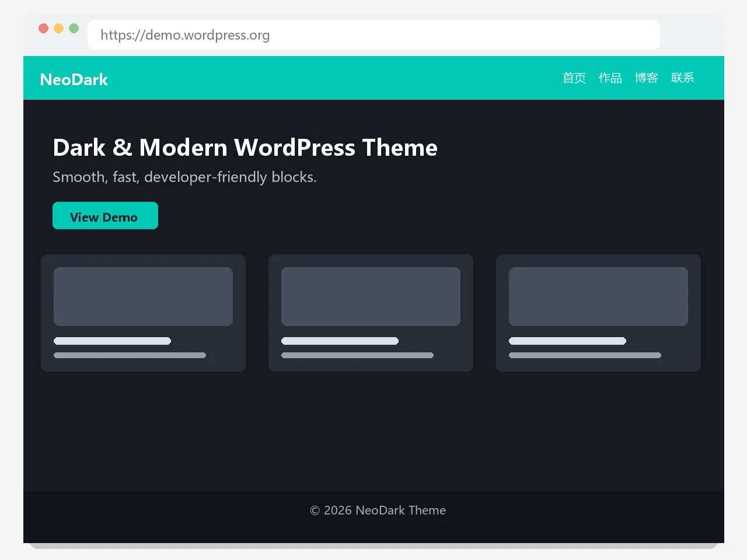The width and height of the screenshot is (747, 560).
Task: Open the 博客 navigation link
Action: click(647, 78)
